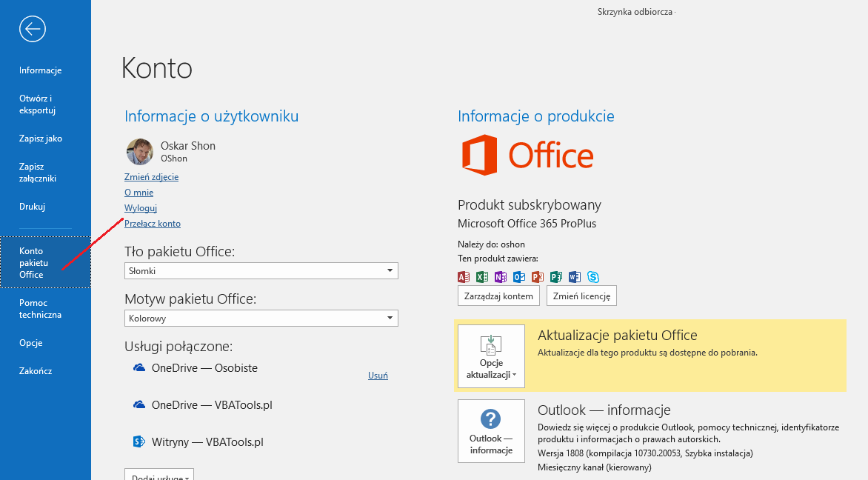This screenshot has width=868, height=480.
Task: Expand the Dodaj usługę dropdown button
Action: pos(159,475)
